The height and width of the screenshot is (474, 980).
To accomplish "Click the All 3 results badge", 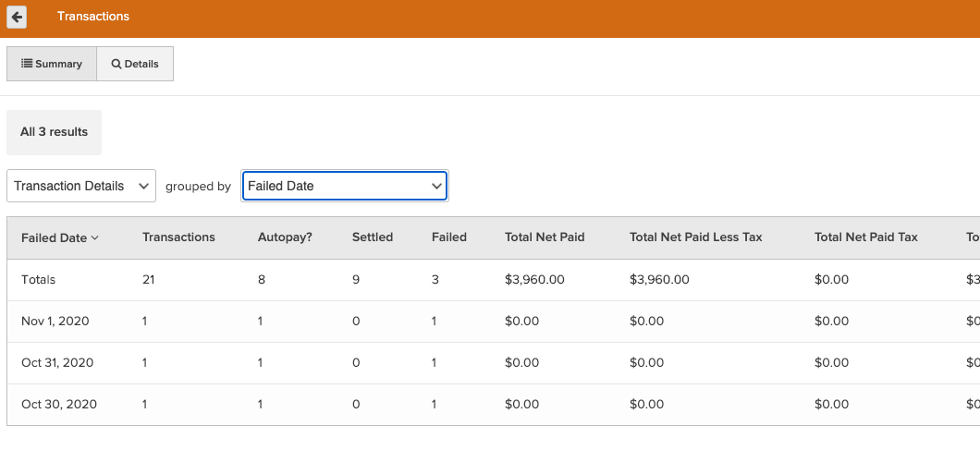I will click(54, 132).
